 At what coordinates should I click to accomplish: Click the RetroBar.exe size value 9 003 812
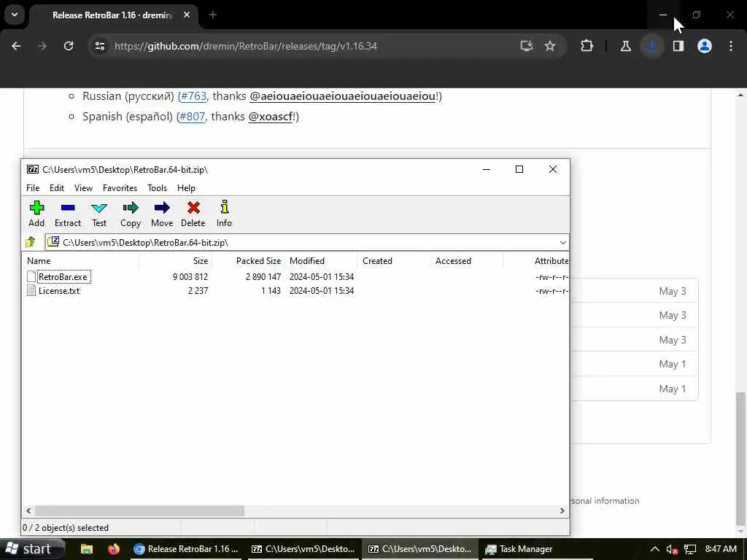coord(190,276)
